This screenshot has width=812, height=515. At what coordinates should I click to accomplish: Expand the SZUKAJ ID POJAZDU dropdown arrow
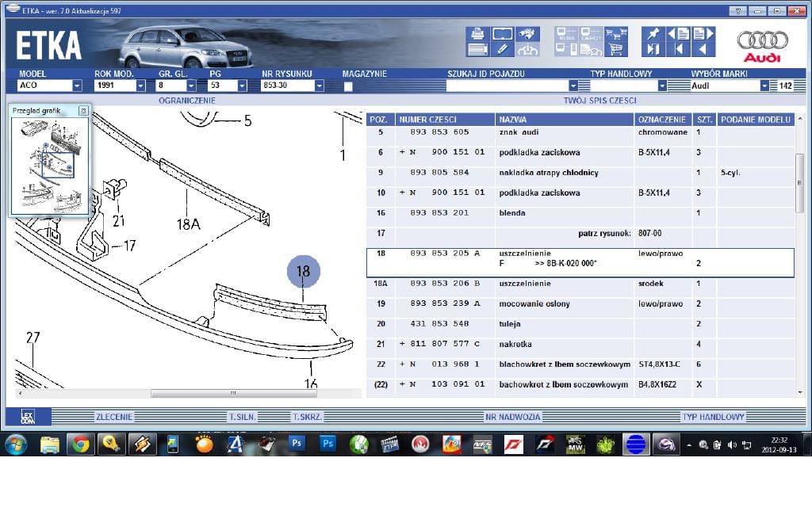[x=573, y=86]
